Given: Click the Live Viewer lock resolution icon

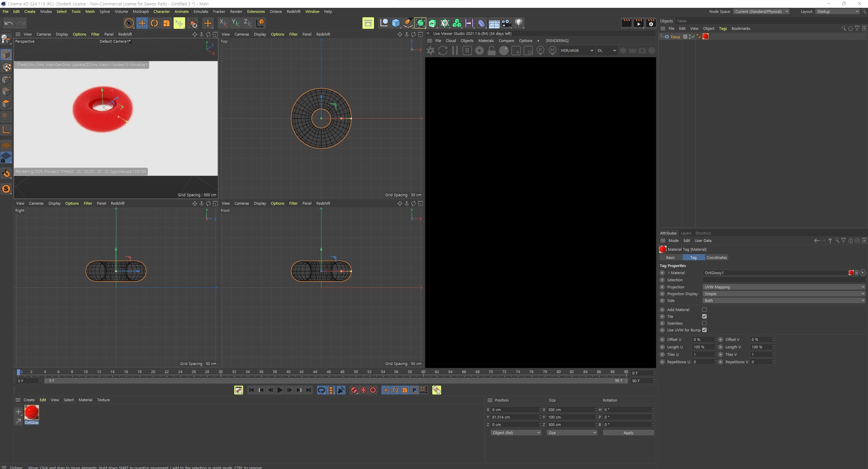Looking at the screenshot, I should pyautogui.click(x=491, y=50).
